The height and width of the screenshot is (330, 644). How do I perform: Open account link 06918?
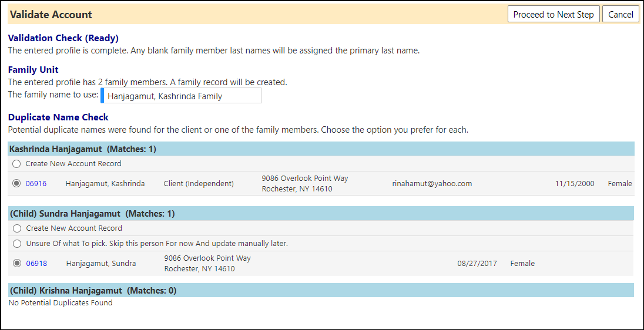click(x=36, y=264)
